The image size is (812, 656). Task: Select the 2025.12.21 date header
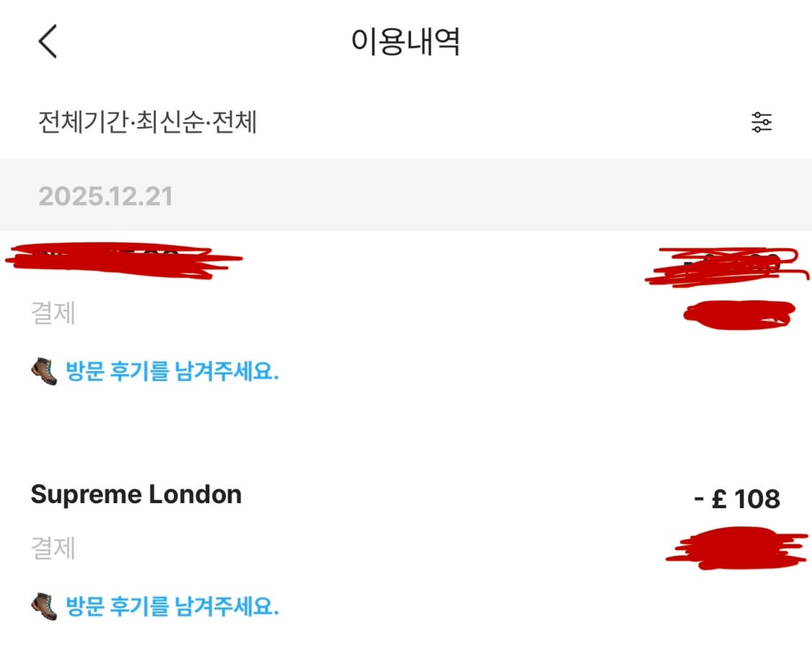(x=105, y=196)
